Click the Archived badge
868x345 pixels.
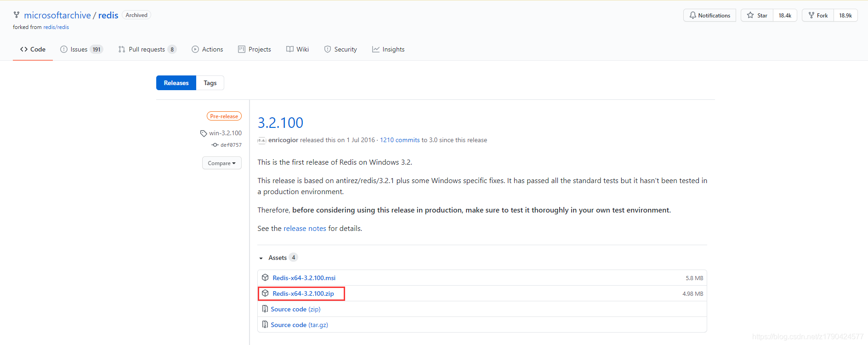[136, 15]
